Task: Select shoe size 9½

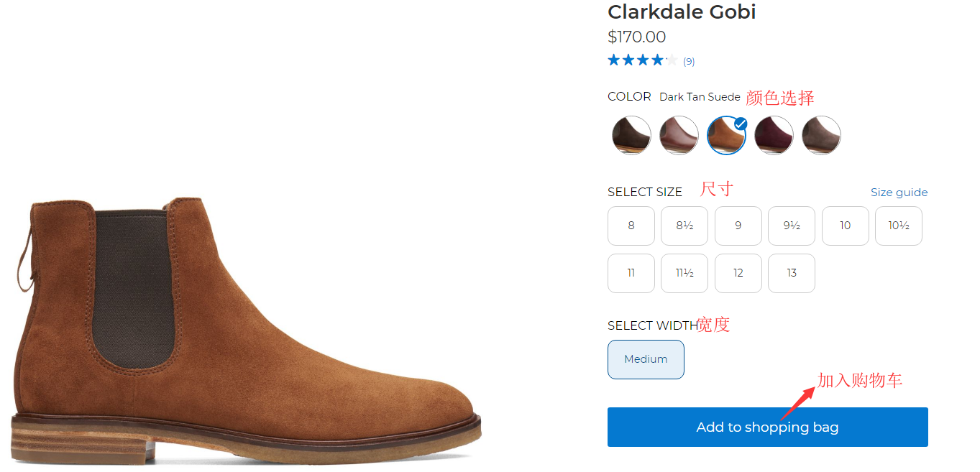Action: click(792, 226)
